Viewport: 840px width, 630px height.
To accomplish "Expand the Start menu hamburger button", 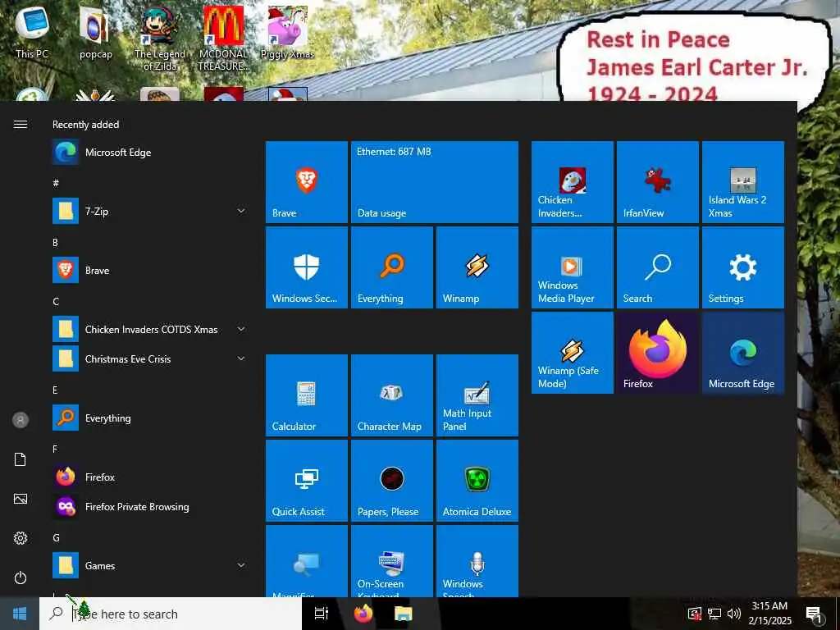I will tap(21, 125).
